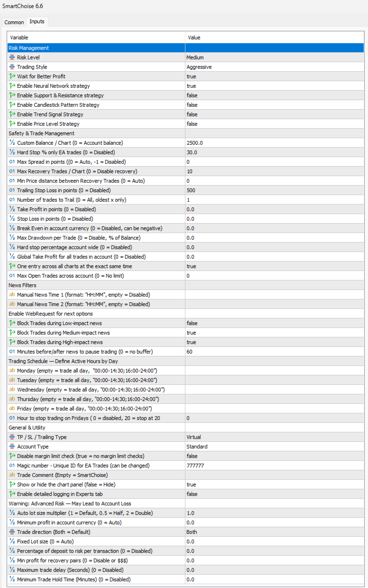Select the Hour to stop trading on Fridays row
The height and width of the screenshot is (588, 368).
[x=186, y=418]
